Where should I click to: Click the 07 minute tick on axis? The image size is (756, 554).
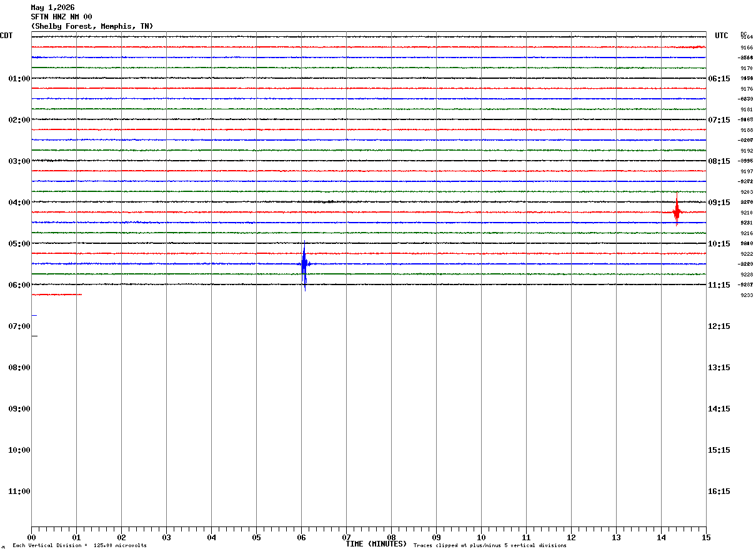pos(346,537)
